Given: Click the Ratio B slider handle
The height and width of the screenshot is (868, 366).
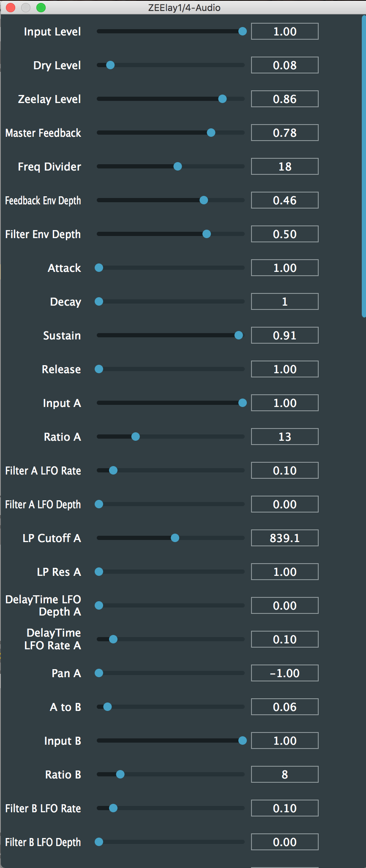Looking at the screenshot, I should point(120,774).
